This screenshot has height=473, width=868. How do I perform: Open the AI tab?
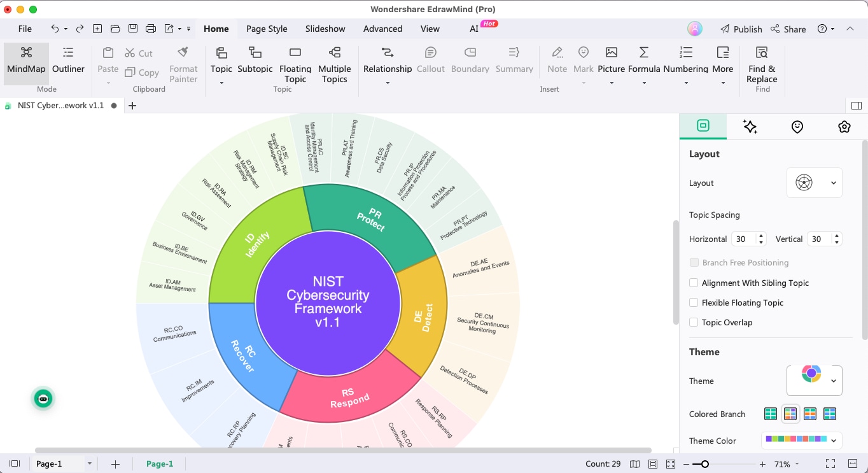(x=474, y=29)
